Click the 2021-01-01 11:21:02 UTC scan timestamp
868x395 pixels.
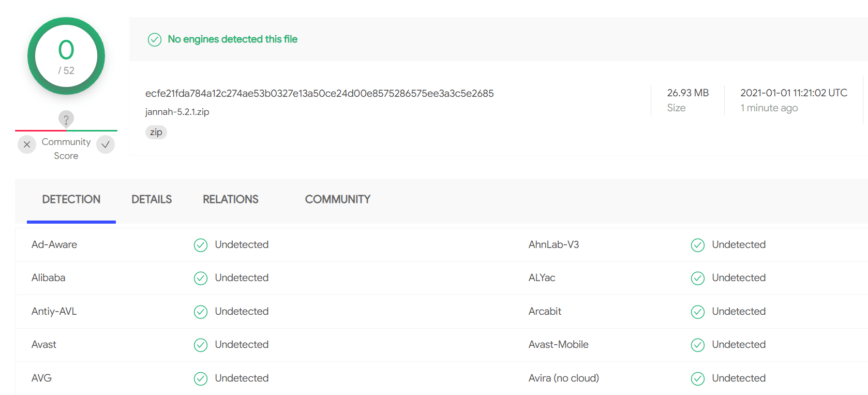click(x=794, y=93)
